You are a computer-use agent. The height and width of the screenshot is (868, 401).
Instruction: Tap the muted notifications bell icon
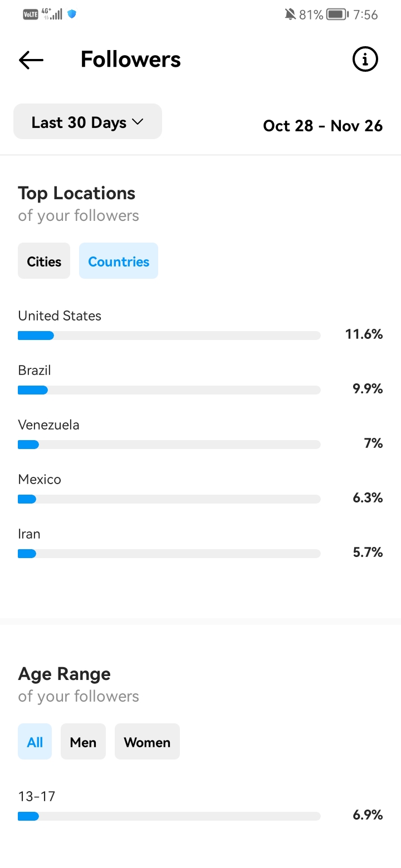[x=290, y=14]
